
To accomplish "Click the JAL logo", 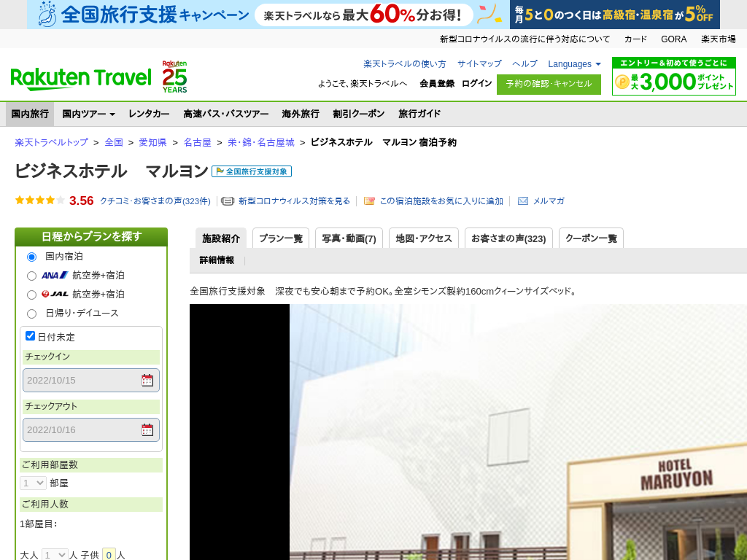I will (x=55, y=295).
